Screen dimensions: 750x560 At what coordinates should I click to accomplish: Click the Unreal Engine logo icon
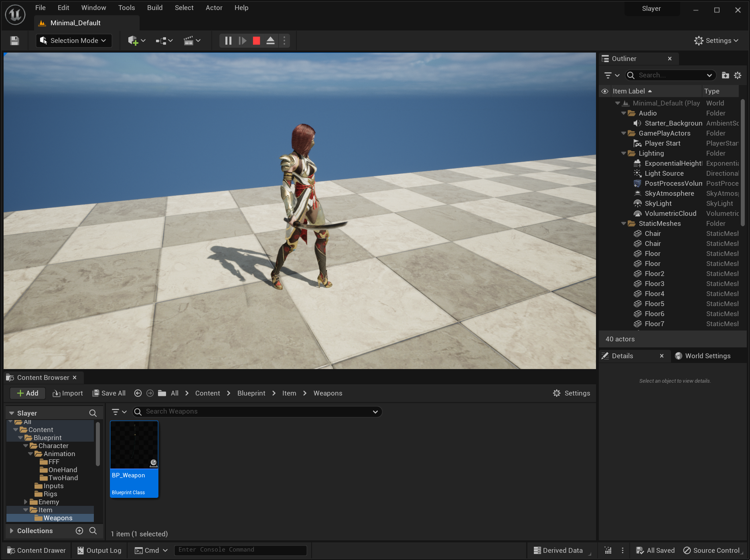[15, 14]
